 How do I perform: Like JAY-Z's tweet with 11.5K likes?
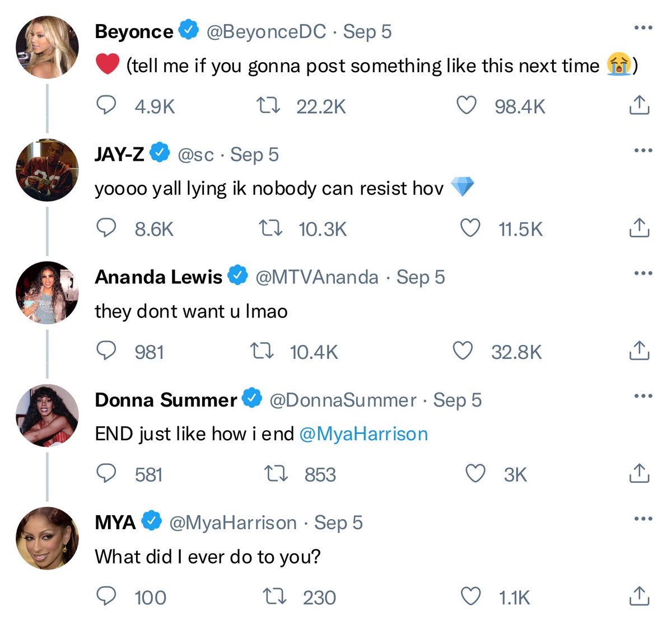470,228
